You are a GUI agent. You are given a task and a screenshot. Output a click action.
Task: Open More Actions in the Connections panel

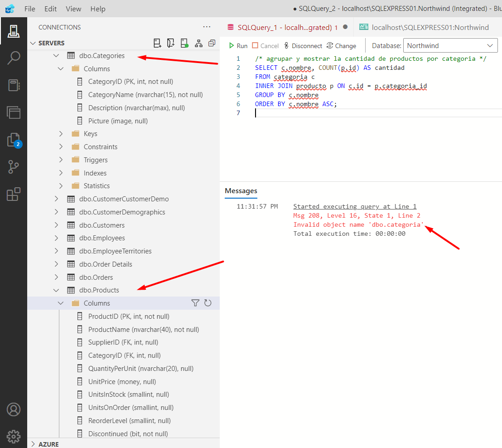click(207, 27)
